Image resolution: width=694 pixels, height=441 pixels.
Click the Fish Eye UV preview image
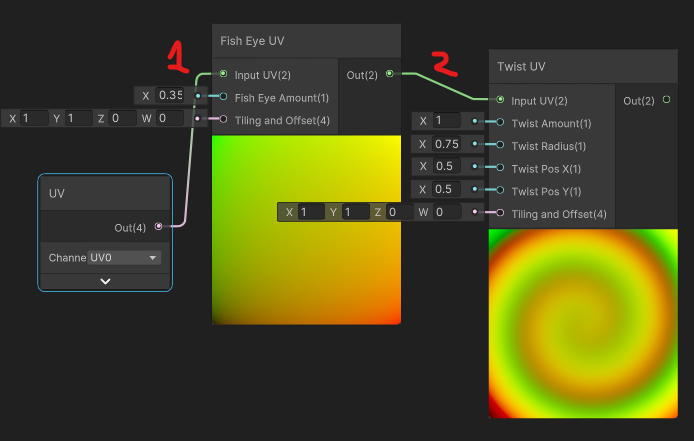pyautogui.click(x=306, y=230)
